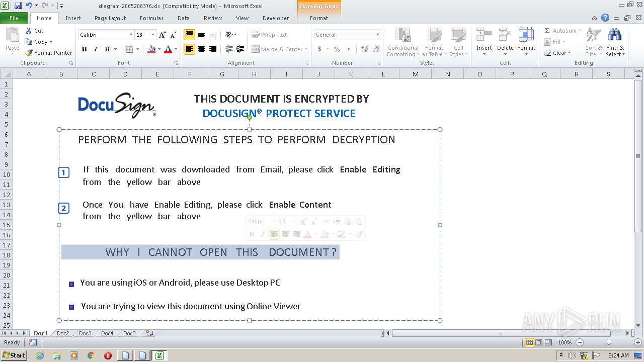Click the Delete cells button

coord(505,42)
